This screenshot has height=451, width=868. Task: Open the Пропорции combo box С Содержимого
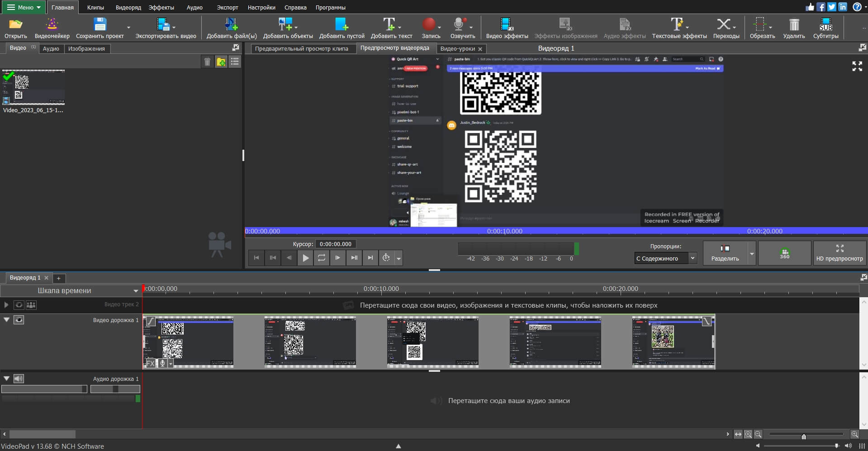[x=665, y=258]
